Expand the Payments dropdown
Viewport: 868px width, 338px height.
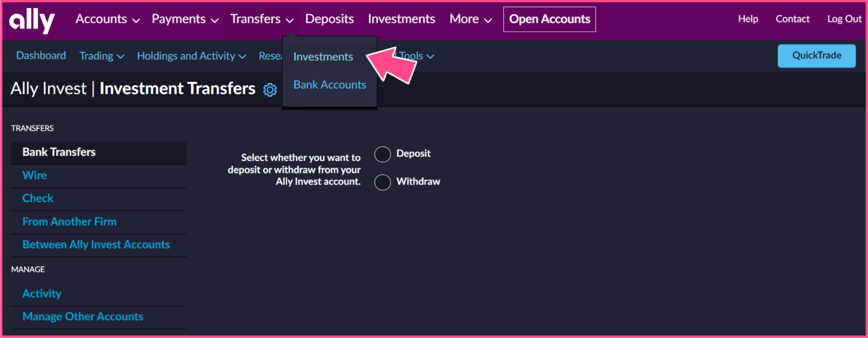tap(185, 19)
